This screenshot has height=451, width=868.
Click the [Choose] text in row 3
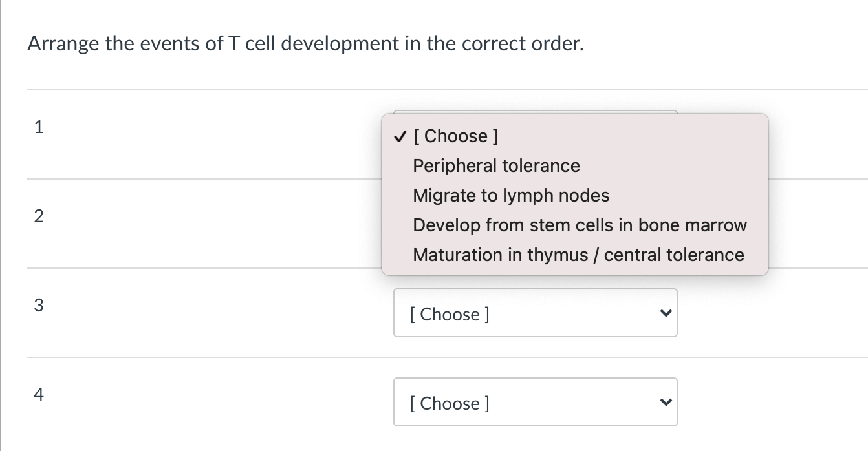tap(450, 314)
